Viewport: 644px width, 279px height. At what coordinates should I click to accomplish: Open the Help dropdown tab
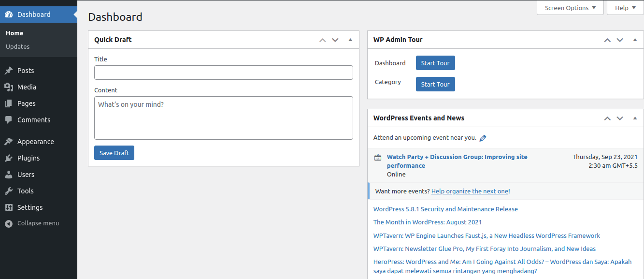(626, 8)
